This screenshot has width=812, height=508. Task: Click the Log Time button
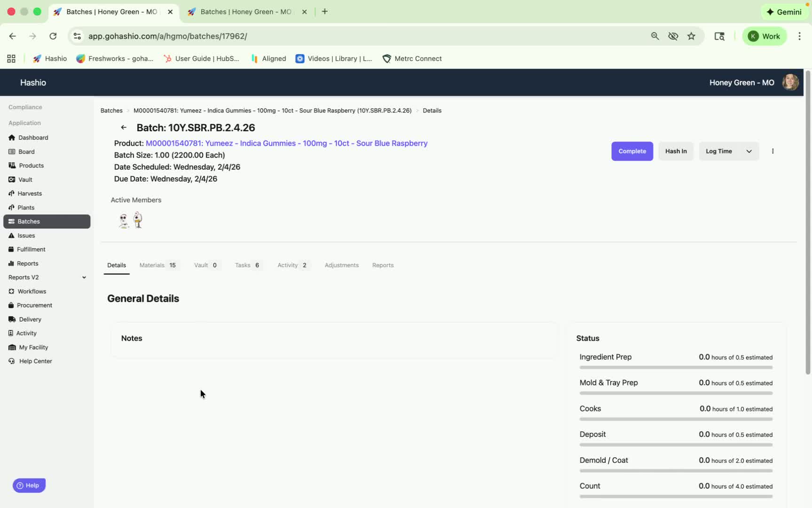tap(719, 151)
